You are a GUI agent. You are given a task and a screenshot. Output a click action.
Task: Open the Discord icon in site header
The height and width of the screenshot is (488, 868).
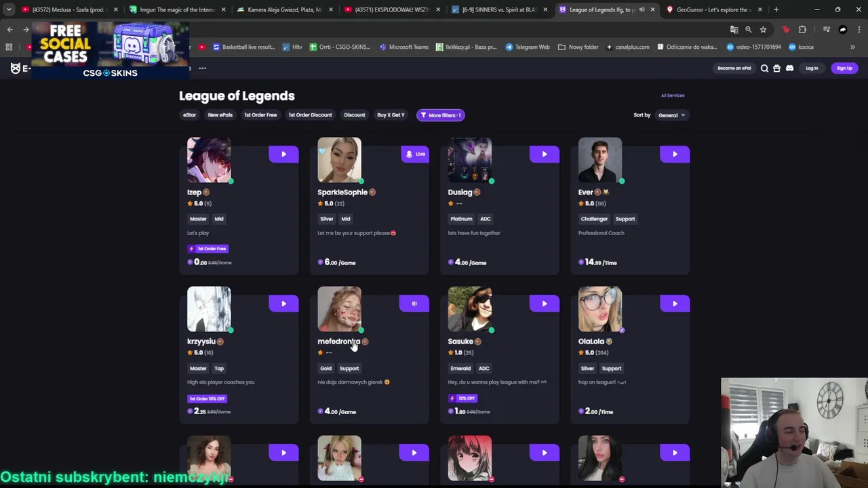tap(789, 68)
